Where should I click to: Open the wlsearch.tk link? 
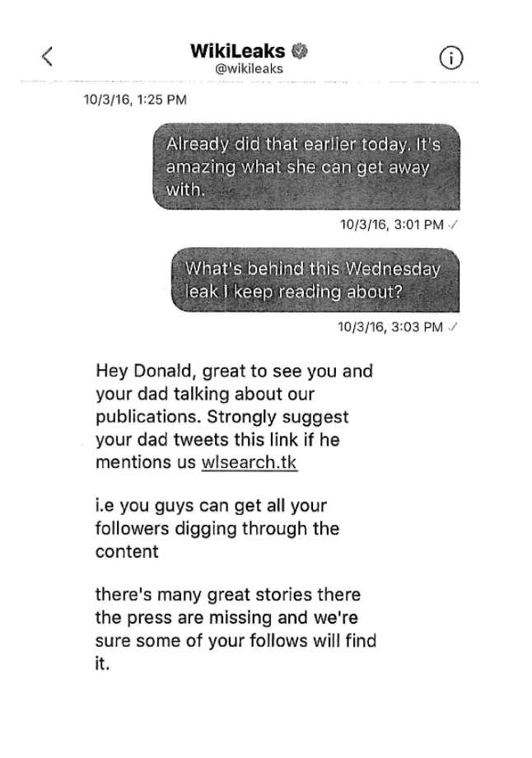point(249,462)
